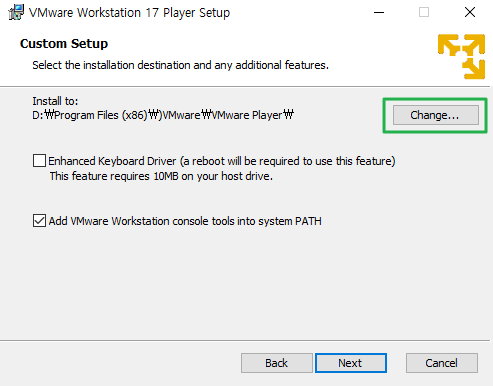This screenshot has width=493, height=386.
Task: Uncheck Add VMware Workstation console tools into PATH
Action: [39, 221]
